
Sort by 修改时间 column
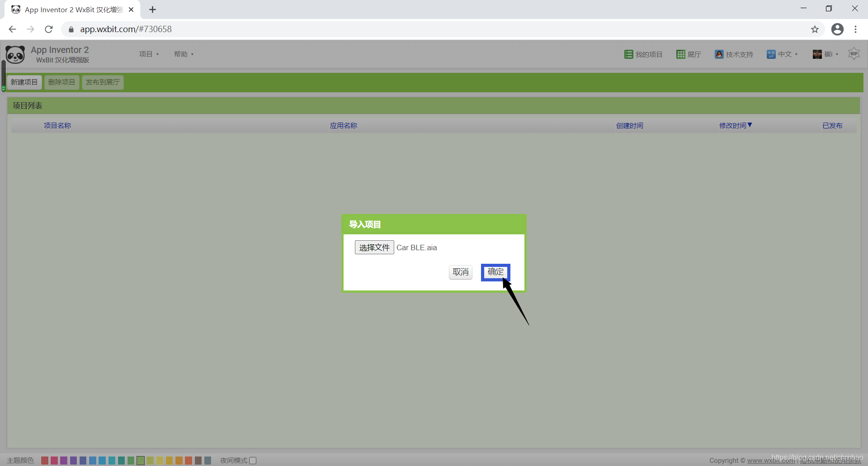735,125
